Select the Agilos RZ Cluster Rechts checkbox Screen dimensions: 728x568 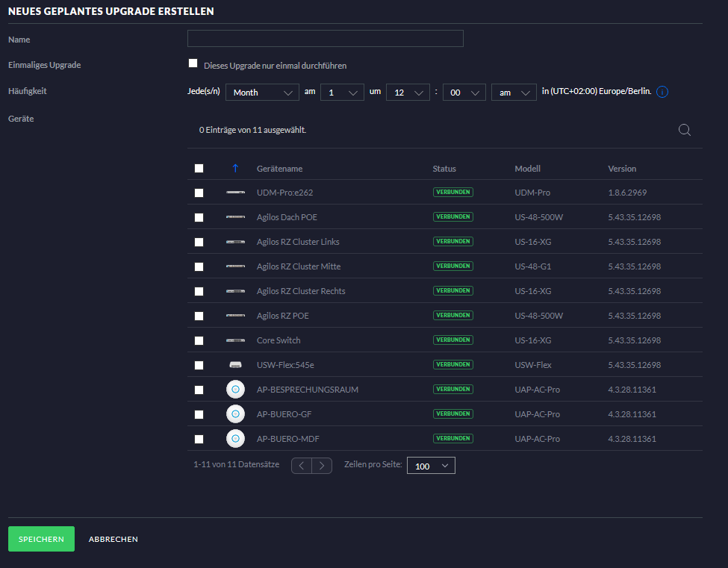199,291
